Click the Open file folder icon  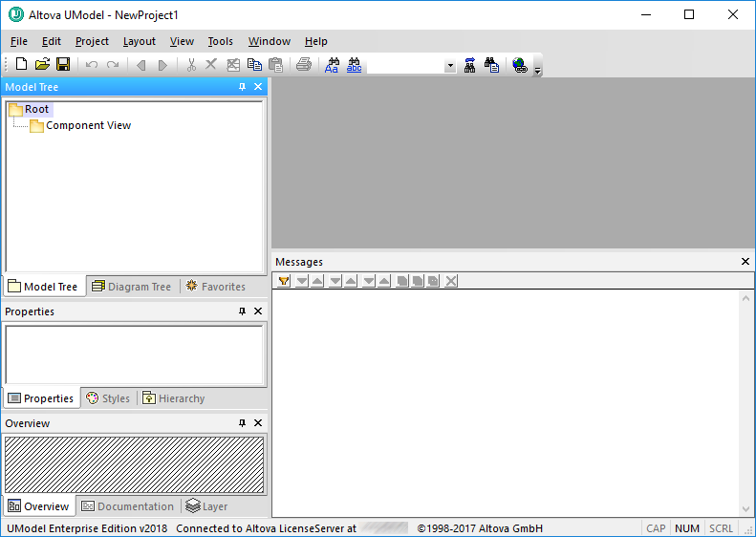coord(42,65)
